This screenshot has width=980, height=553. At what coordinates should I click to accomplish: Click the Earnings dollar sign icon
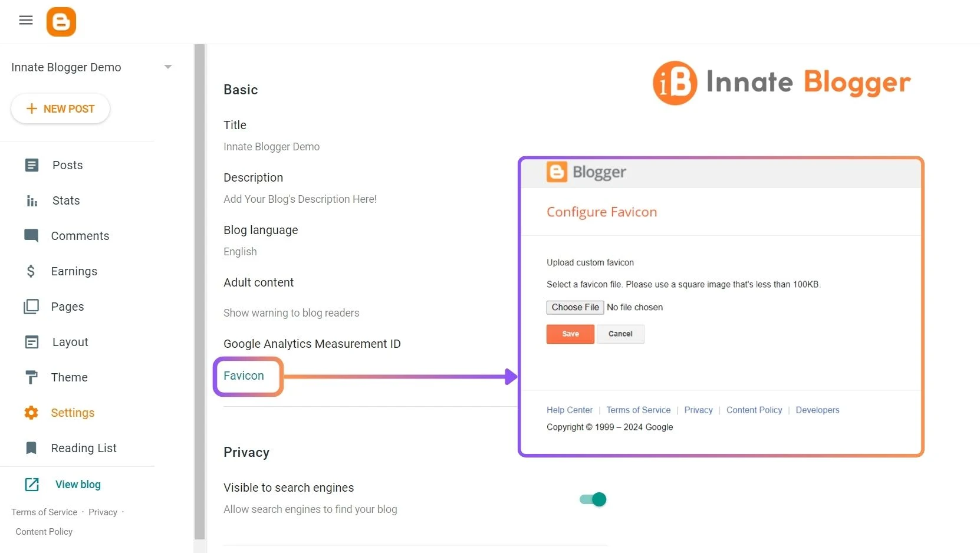click(x=31, y=271)
